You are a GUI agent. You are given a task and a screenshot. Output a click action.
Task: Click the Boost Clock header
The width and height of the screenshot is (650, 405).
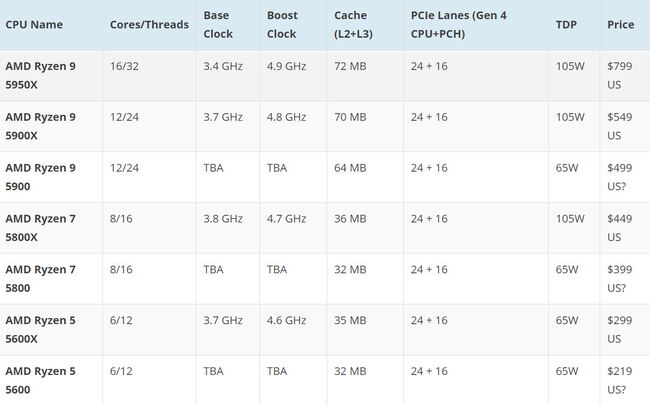[282, 24]
